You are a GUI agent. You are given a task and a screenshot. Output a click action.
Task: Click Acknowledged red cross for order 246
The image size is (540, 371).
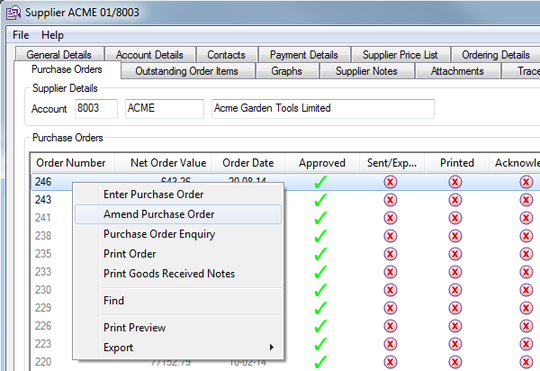pos(526,182)
